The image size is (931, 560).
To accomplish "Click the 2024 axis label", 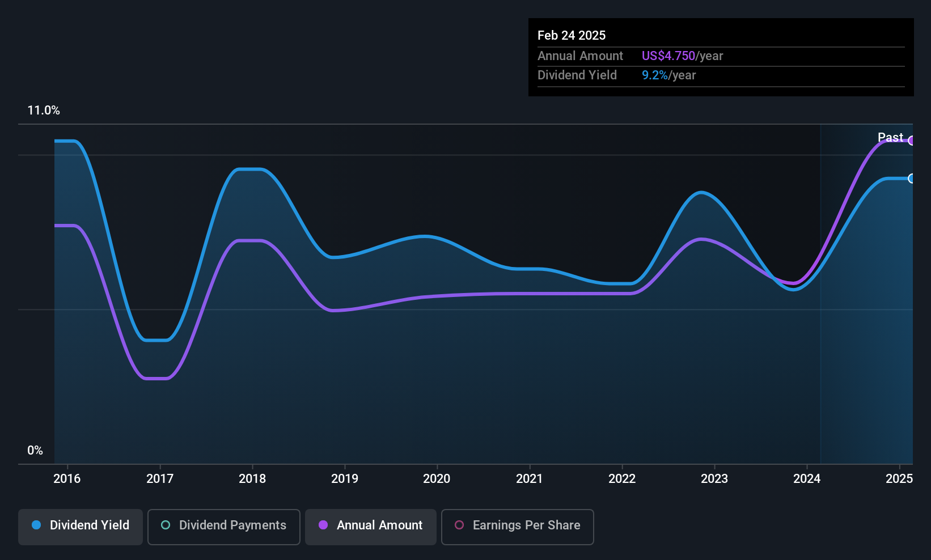I will pyautogui.click(x=807, y=478).
